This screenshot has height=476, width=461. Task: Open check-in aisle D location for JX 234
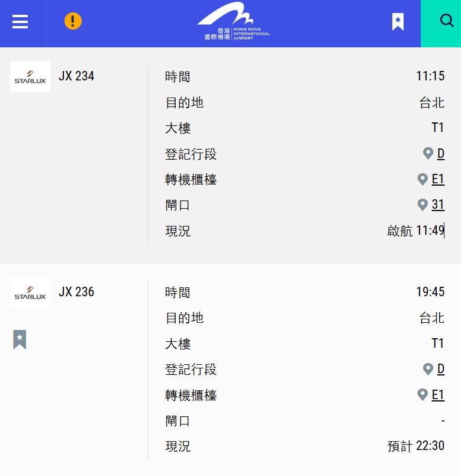click(x=440, y=154)
